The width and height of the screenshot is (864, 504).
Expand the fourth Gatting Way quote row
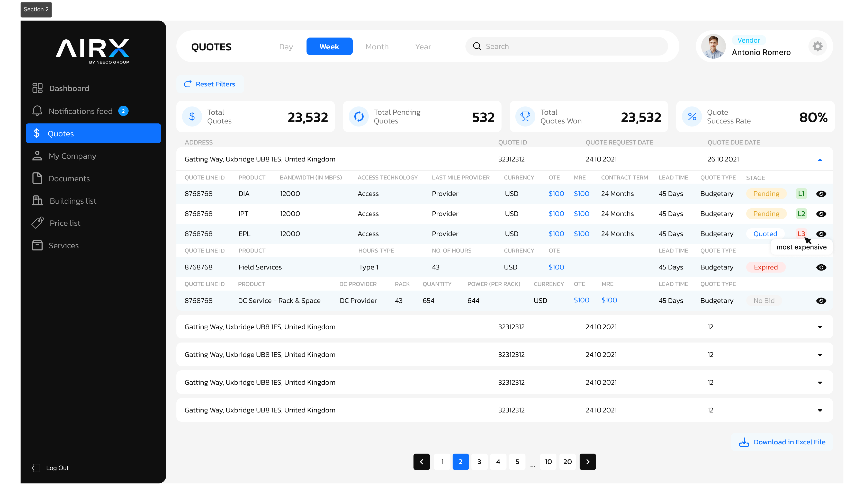tap(820, 383)
